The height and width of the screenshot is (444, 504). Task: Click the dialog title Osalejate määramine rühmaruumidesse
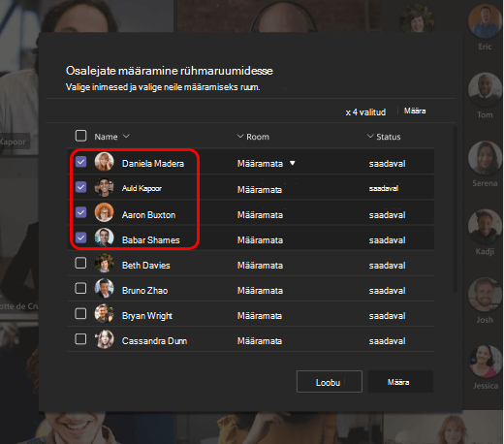(x=170, y=71)
